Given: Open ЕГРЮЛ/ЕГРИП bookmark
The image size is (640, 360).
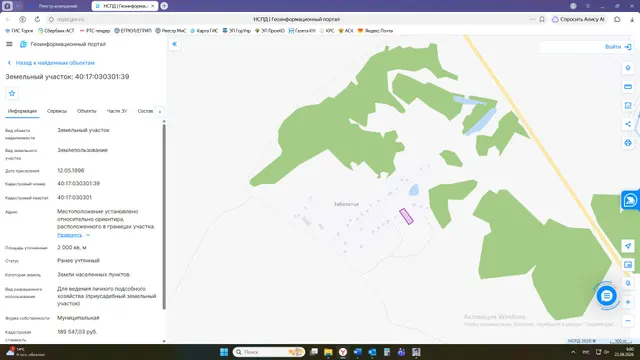Looking at the screenshot, I should pyautogui.click(x=133, y=31).
